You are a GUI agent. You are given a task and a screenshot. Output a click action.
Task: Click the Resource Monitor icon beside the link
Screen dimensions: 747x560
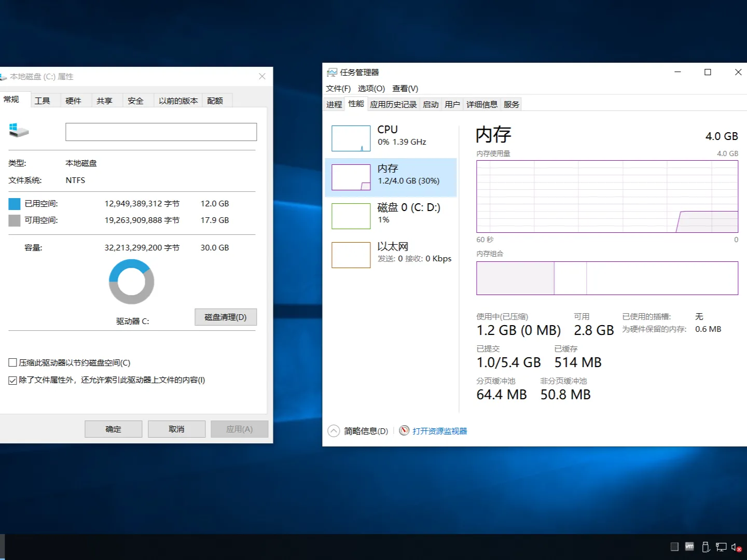pos(404,430)
